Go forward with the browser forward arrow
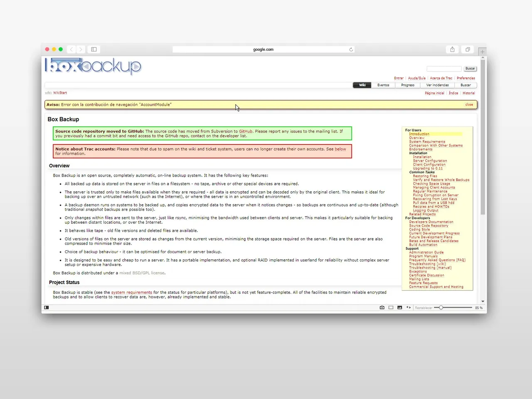 pos(81,49)
